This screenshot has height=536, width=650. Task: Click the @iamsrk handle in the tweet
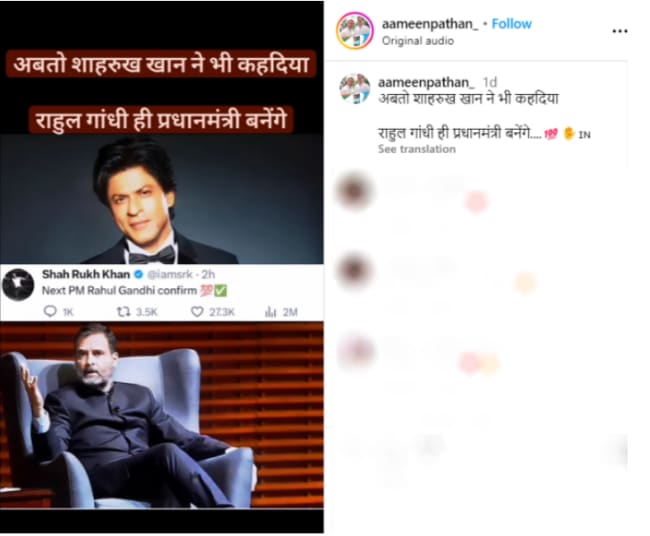pos(170,274)
